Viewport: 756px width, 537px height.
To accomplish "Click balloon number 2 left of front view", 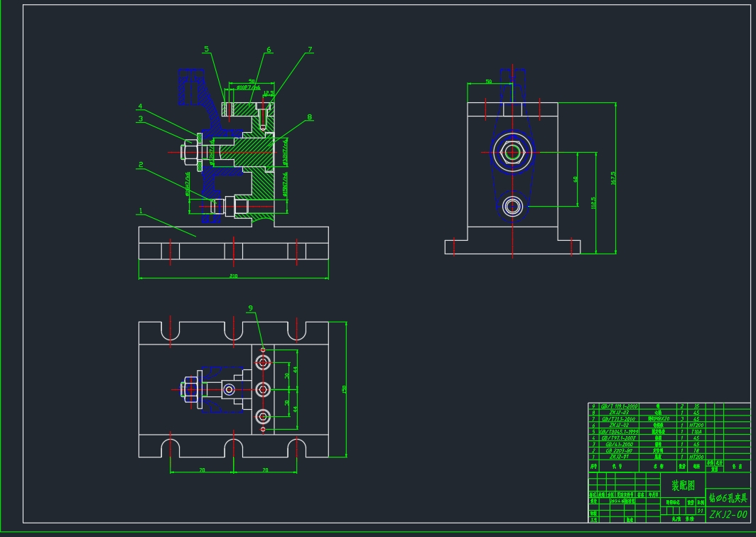I will click(x=140, y=165).
